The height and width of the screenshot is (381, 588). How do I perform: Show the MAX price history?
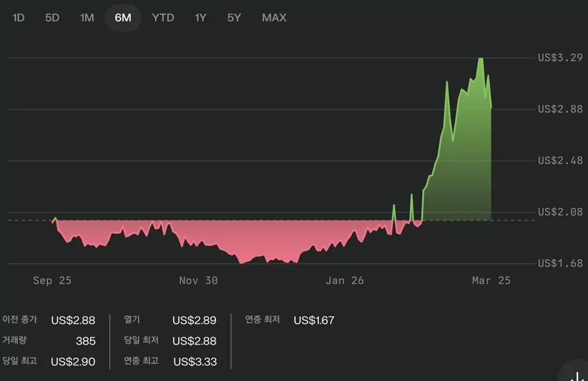[x=274, y=18]
